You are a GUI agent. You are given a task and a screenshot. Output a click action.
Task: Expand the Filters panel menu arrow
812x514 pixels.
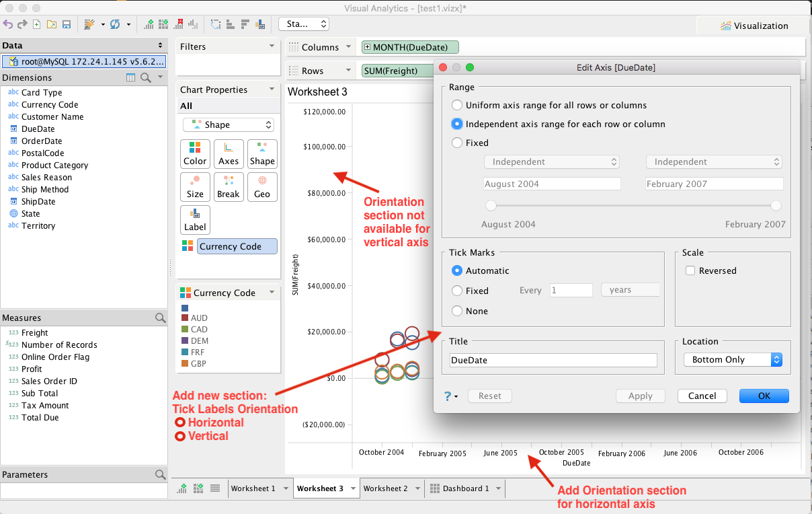click(x=272, y=46)
